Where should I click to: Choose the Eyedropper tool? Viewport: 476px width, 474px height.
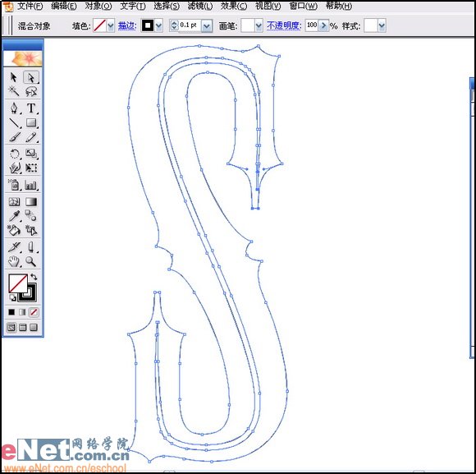tap(14, 216)
